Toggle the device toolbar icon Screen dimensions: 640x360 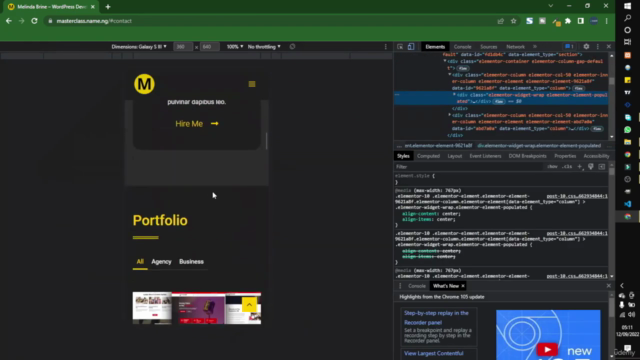tap(411, 47)
